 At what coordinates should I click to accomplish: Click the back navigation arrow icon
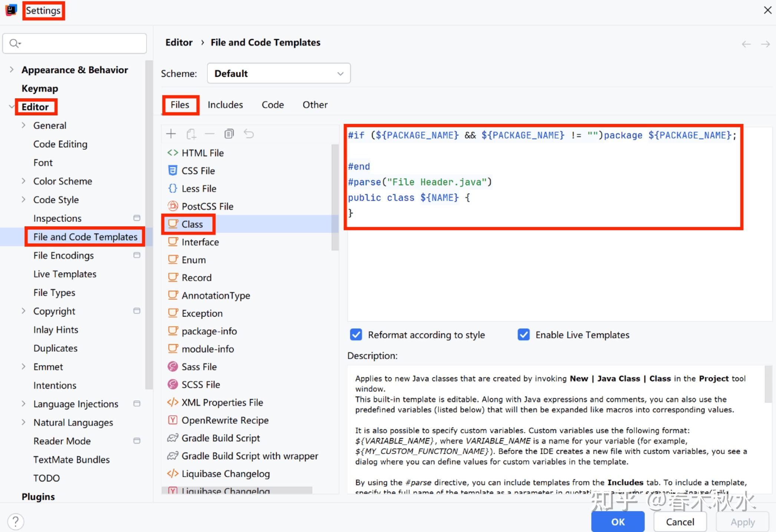tap(746, 44)
